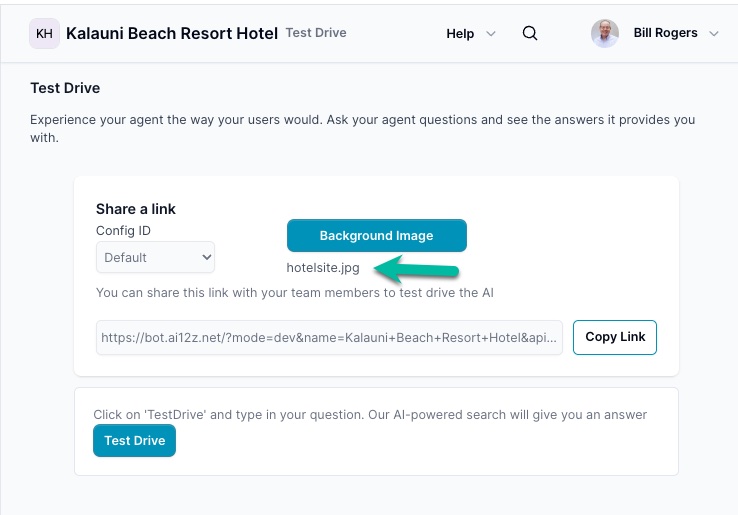This screenshot has width=738, height=515.
Task: Click the Kalauni Beach Resort Hotel title
Action: (x=172, y=33)
